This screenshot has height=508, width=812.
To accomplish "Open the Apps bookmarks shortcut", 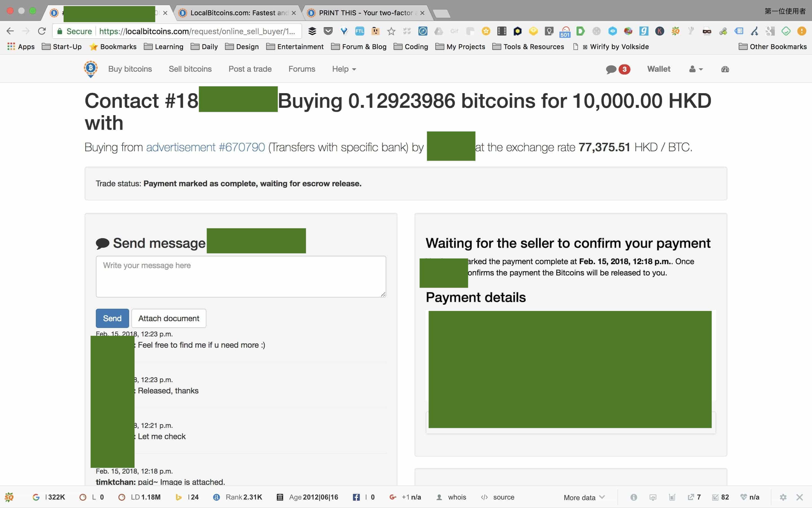I will 21,47.
